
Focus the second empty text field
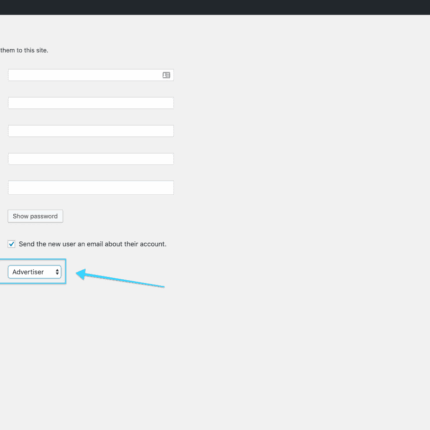(91, 103)
